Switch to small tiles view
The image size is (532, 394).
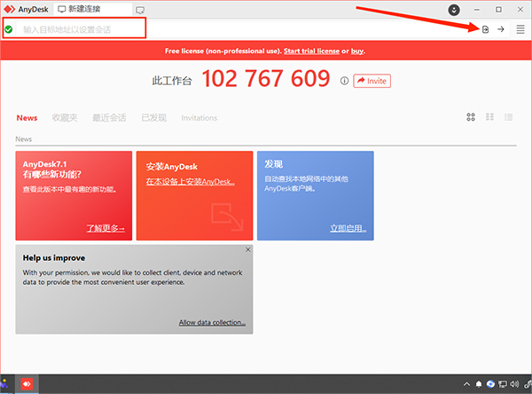[489, 117]
